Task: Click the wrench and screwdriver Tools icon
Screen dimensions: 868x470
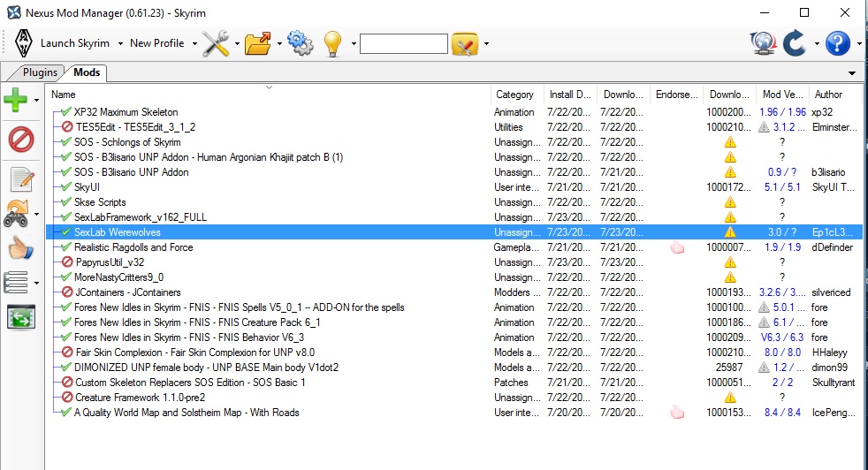Action: tap(215, 42)
